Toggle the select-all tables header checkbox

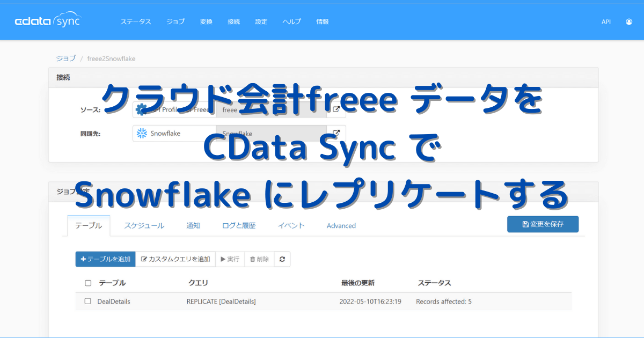click(x=88, y=283)
